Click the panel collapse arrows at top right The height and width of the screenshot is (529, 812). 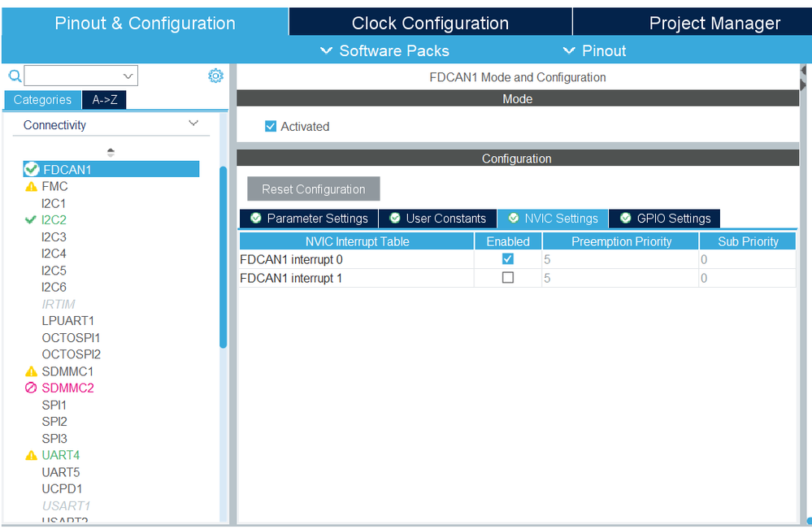[x=803, y=77]
